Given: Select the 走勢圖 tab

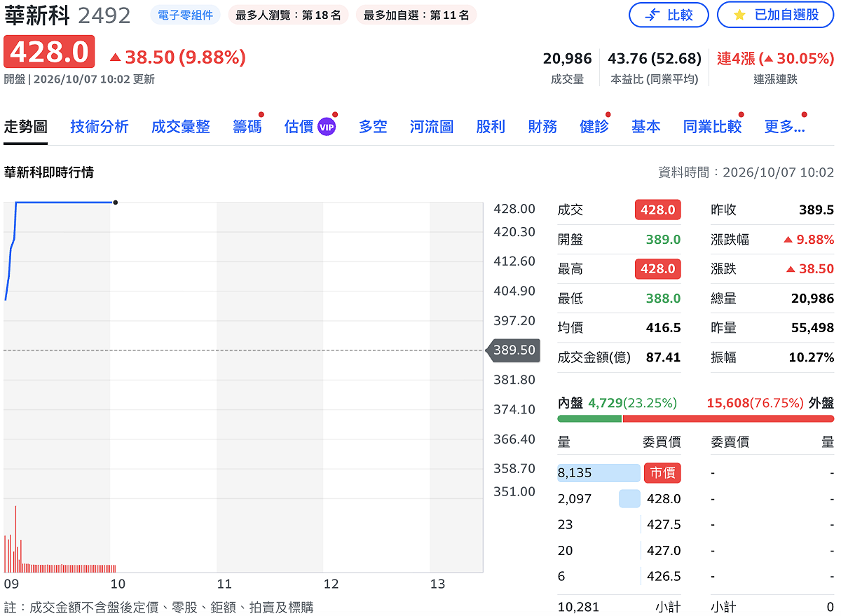Looking at the screenshot, I should 26,127.
